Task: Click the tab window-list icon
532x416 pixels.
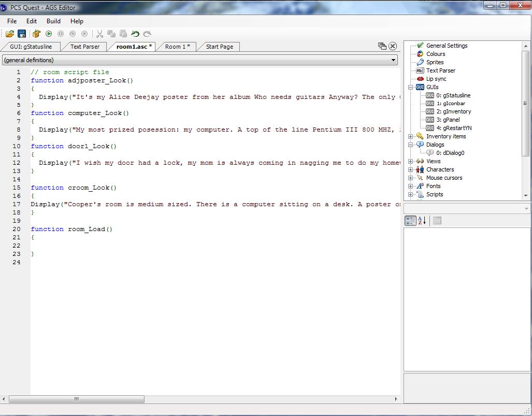Action: point(382,46)
